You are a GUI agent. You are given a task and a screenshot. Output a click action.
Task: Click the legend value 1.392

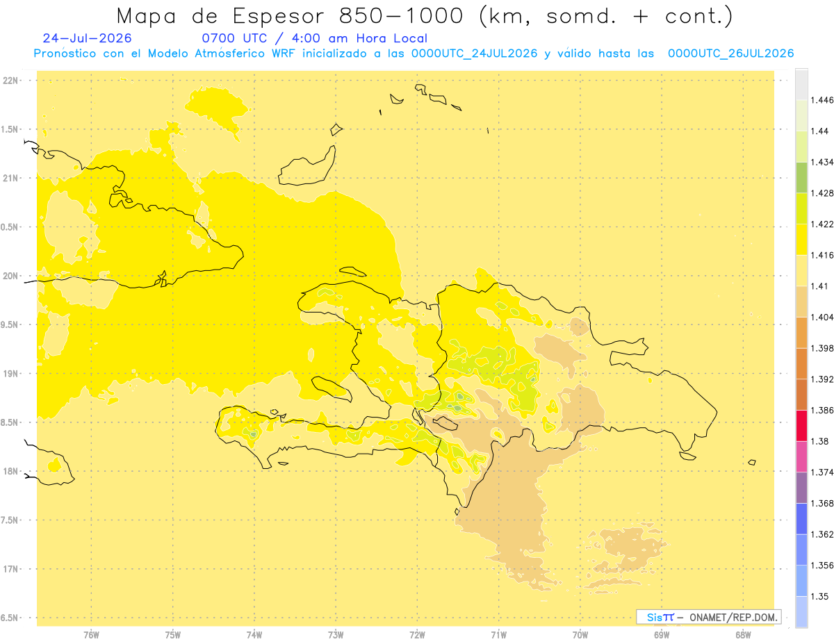[822, 379]
